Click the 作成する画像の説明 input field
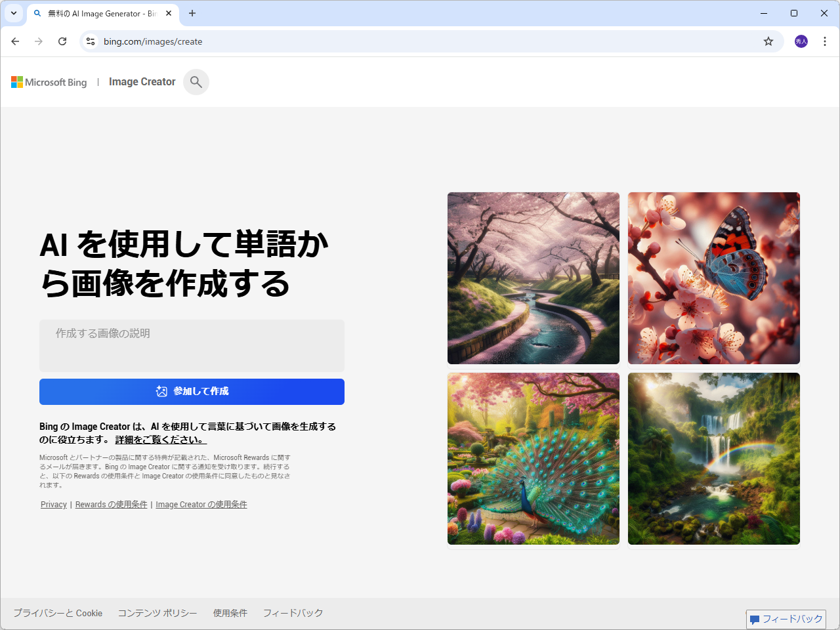Viewport: 840px width, 630px height. (x=192, y=346)
